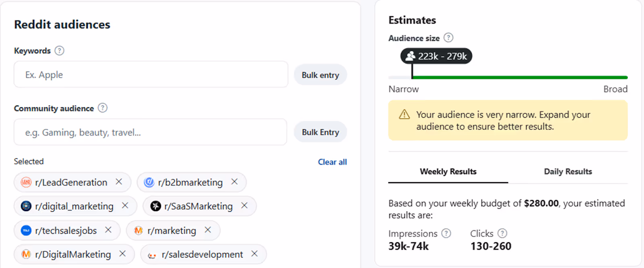Click the 223k - 279k audience size marker
This screenshot has height=268, width=644.
436,56
